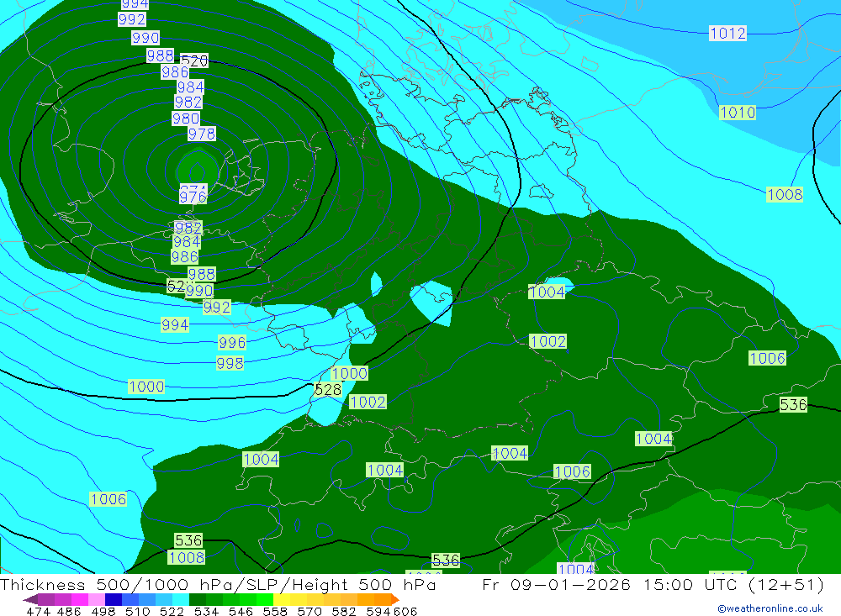Click the 606 value on the color scale
The image size is (841, 616).
(x=406, y=611)
